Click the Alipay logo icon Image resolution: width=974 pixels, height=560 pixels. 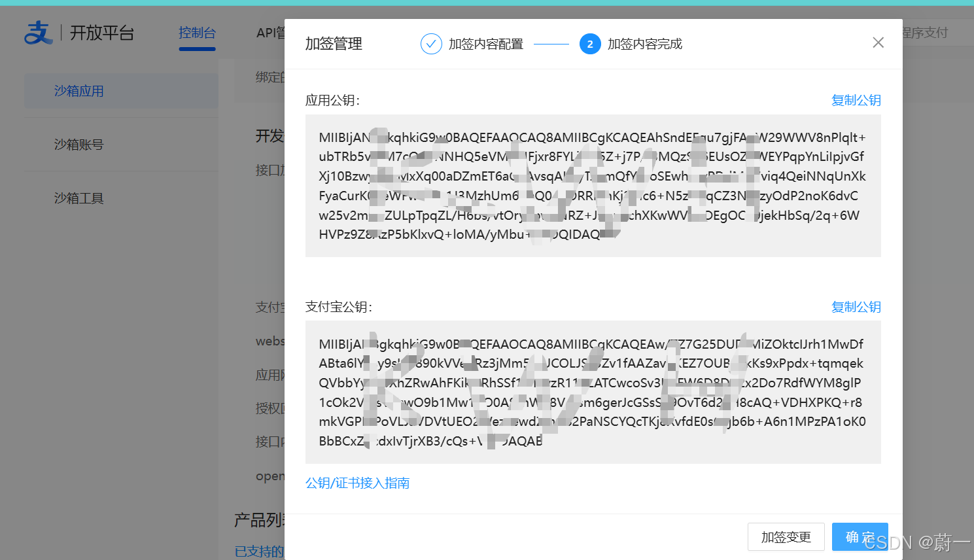[x=38, y=33]
